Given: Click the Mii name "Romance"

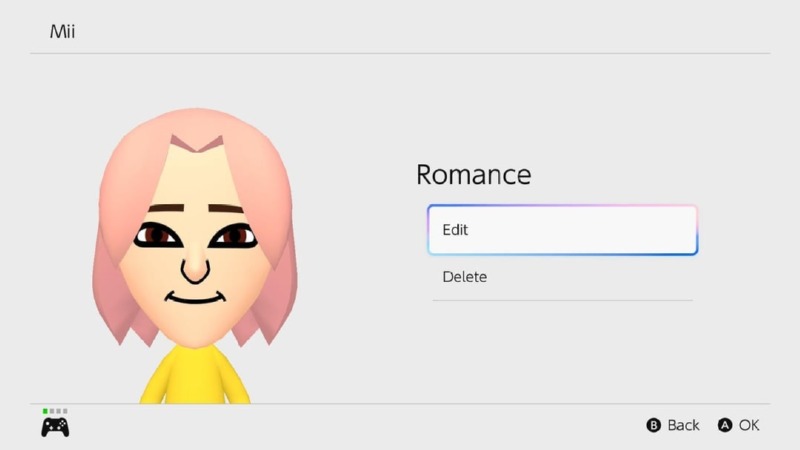Looking at the screenshot, I should tap(473, 174).
